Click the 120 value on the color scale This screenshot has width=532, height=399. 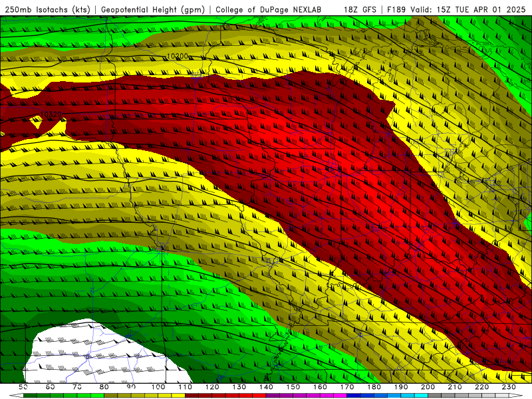click(212, 387)
